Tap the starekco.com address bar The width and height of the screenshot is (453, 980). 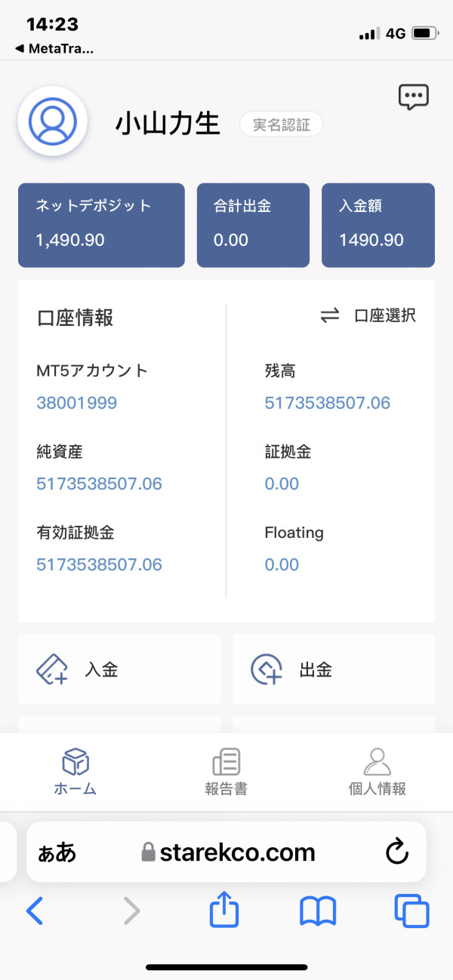pyautogui.click(x=238, y=853)
